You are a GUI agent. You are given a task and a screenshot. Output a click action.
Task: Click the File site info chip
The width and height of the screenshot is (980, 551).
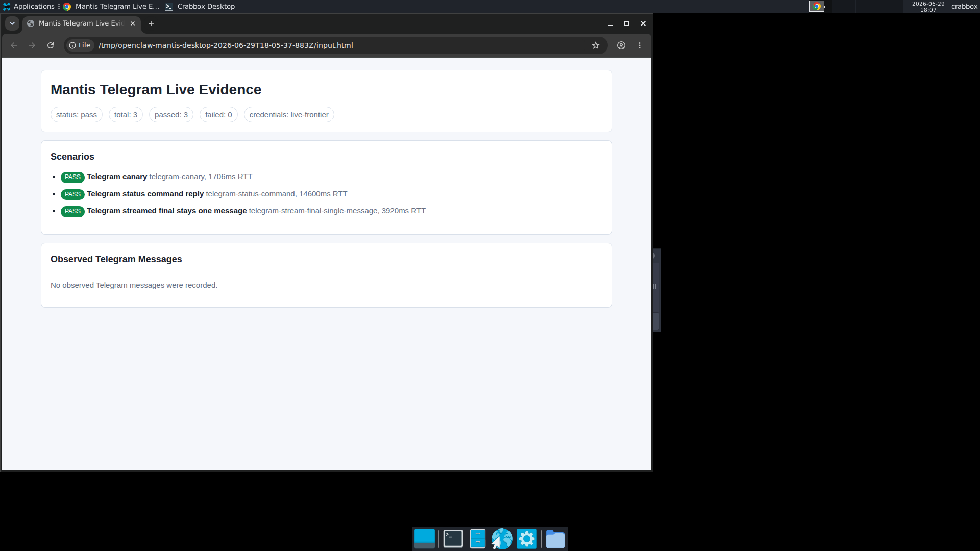[80, 45]
